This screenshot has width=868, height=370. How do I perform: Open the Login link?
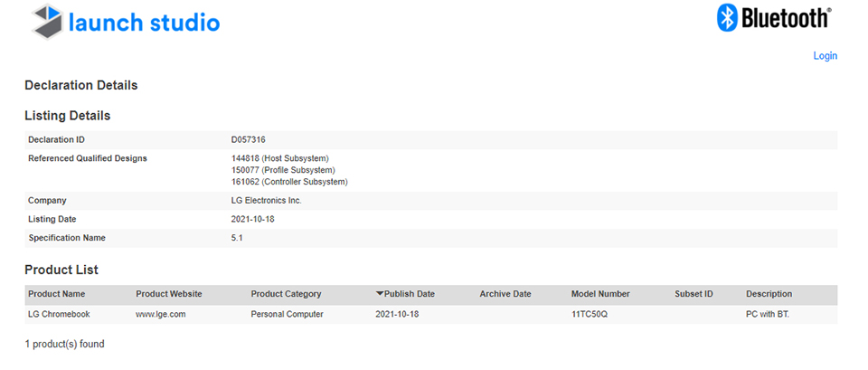pos(825,56)
